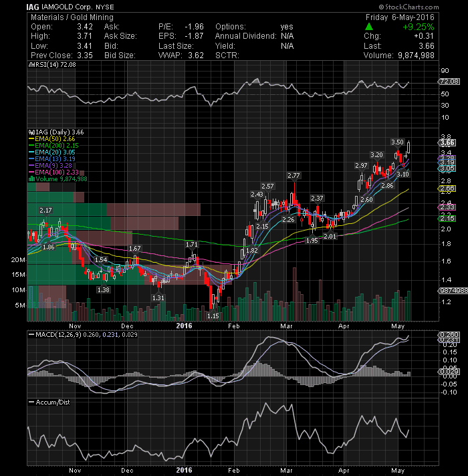Click the 20M volume axis label

[x=18, y=260]
